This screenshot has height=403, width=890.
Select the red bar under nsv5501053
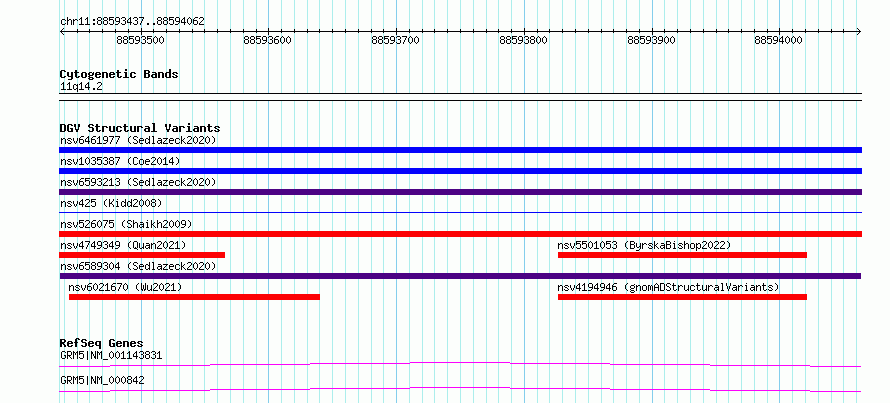682,255
